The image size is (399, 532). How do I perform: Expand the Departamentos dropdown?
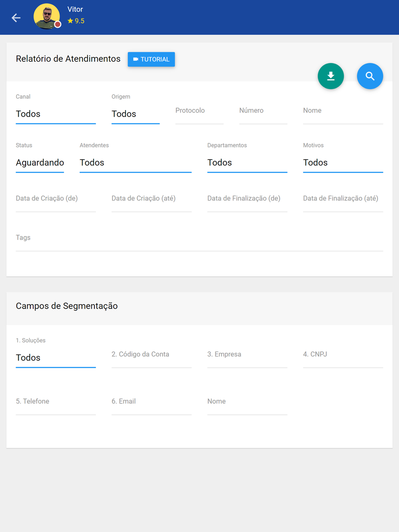coord(247,163)
